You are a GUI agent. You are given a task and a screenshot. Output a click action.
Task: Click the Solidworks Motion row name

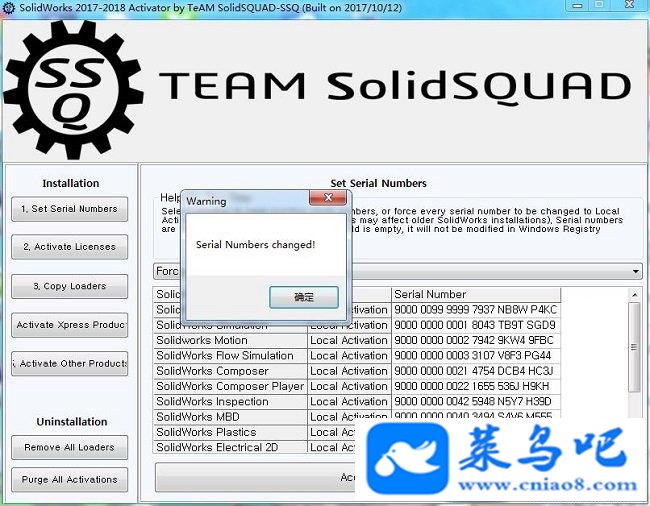click(x=230, y=340)
